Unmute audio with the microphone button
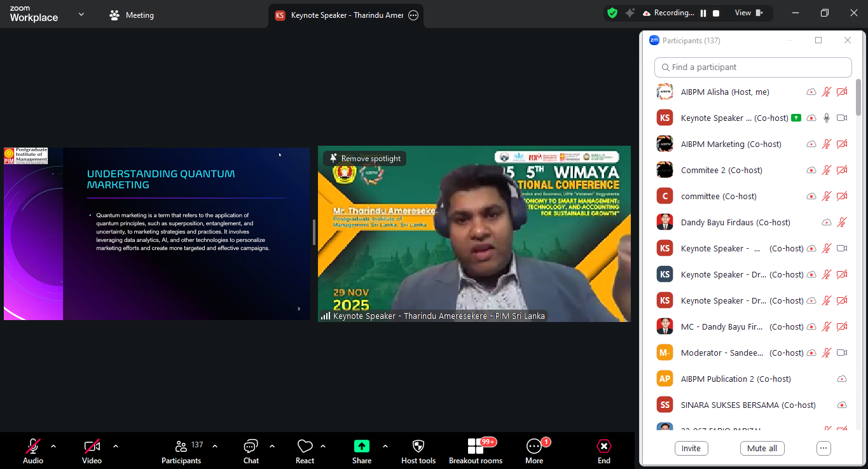The image size is (868, 469). [x=33, y=451]
